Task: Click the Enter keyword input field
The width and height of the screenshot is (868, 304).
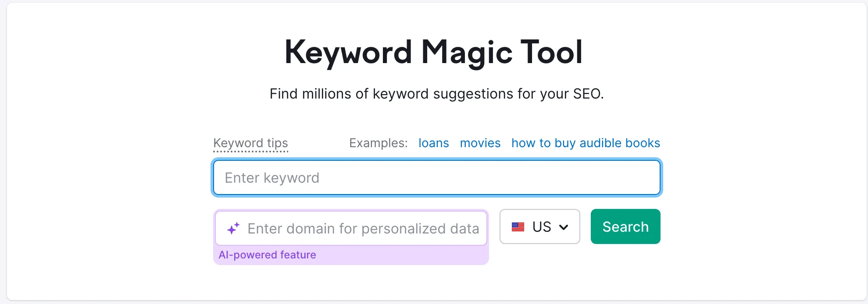Action: [436, 177]
